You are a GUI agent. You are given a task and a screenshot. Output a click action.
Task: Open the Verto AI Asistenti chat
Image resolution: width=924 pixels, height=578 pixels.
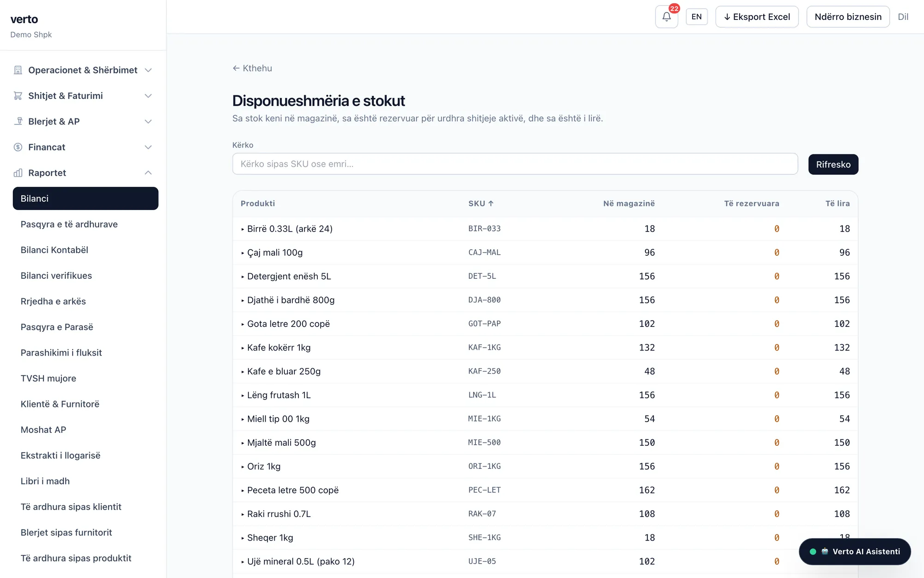pyautogui.click(x=855, y=552)
